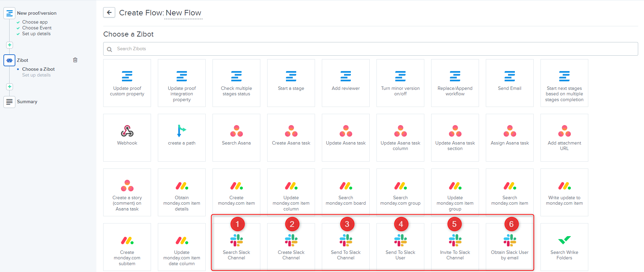Select Search Slack Channel Zibot
644x272 pixels.
point(236,247)
